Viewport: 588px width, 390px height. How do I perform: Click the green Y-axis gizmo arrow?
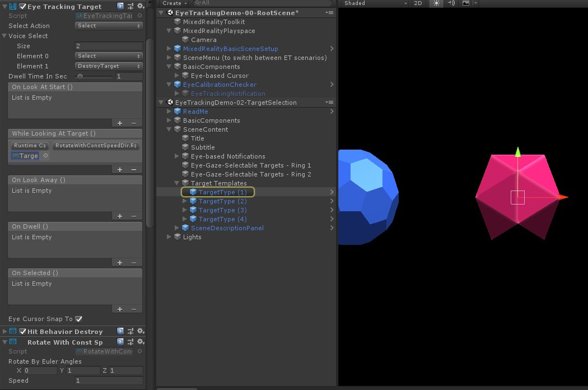pos(518,152)
